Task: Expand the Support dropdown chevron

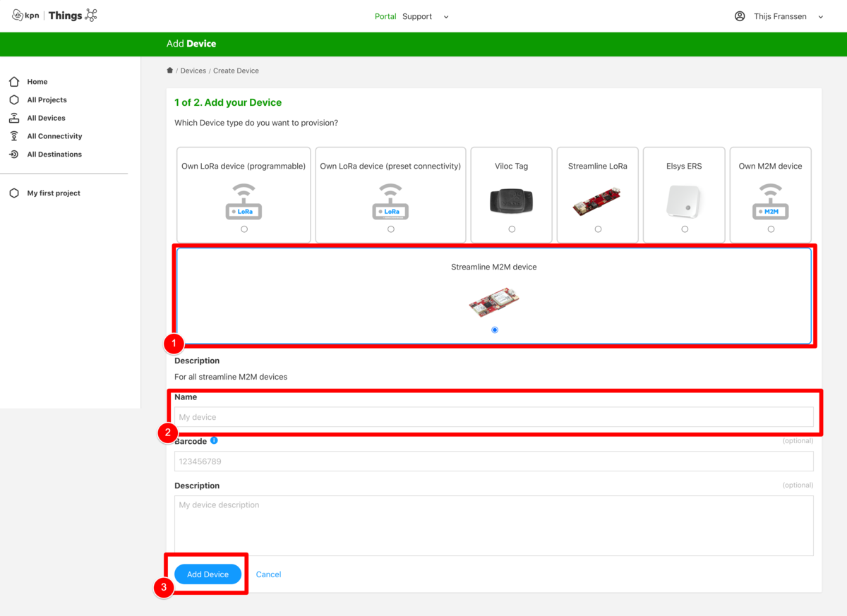Action: click(x=446, y=17)
